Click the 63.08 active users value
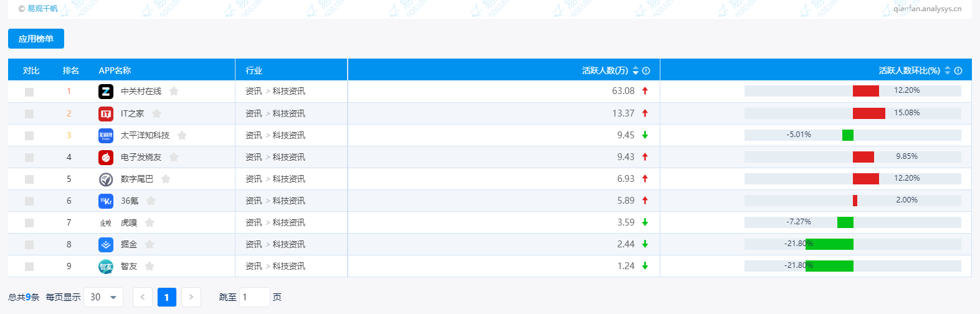Viewport: 980px width, 314px height. (x=623, y=91)
